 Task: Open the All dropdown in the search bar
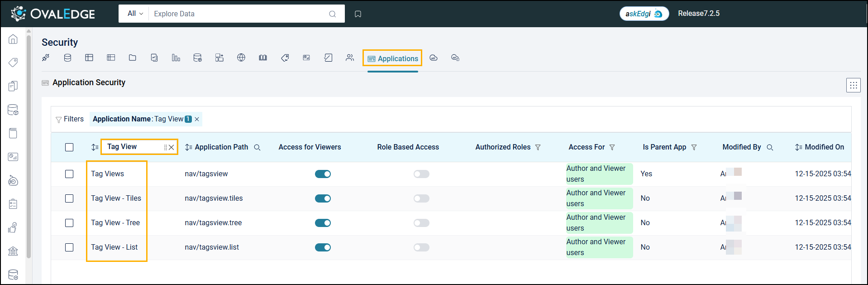click(135, 14)
